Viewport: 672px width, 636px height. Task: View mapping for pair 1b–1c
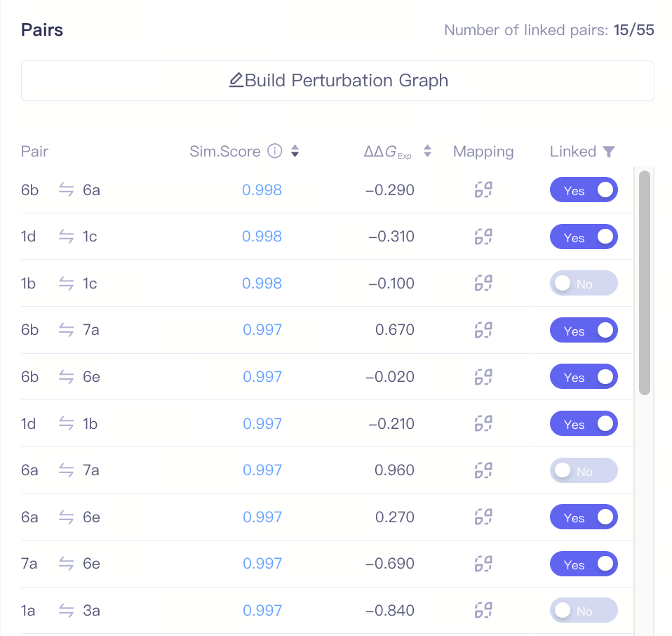[x=483, y=283]
